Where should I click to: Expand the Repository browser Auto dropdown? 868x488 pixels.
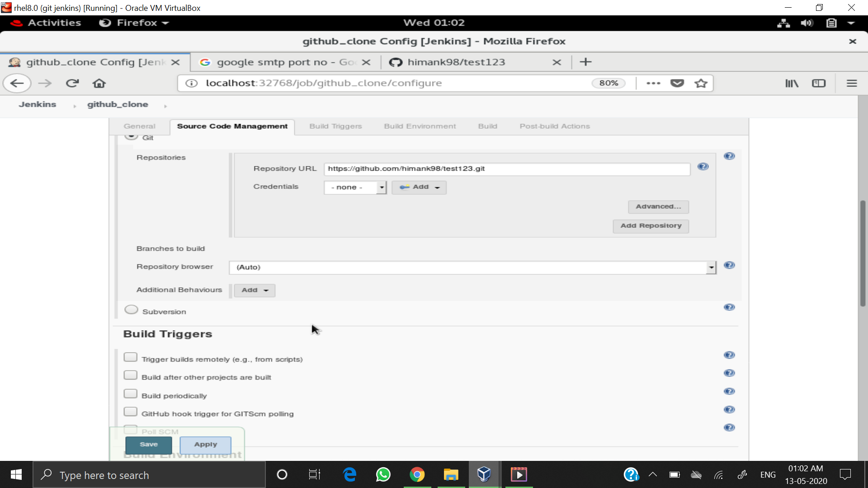pyautogui.click(x=711, y=267)
